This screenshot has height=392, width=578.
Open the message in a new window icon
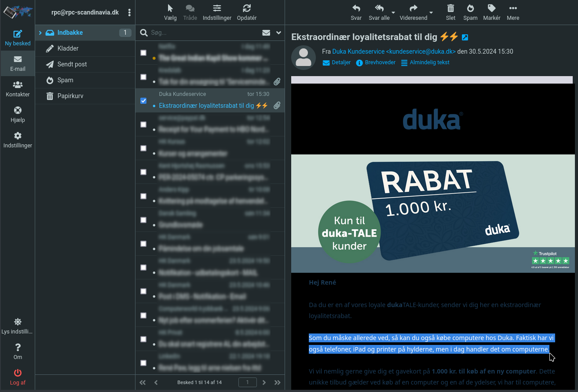coord(465,37)
